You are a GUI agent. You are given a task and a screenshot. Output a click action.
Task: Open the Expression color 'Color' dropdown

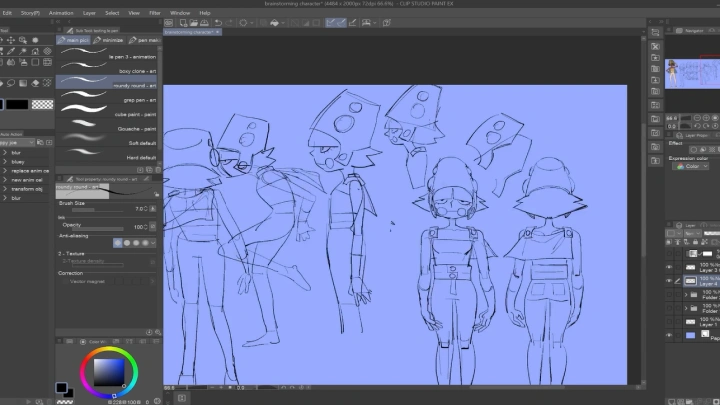(692, 166)
